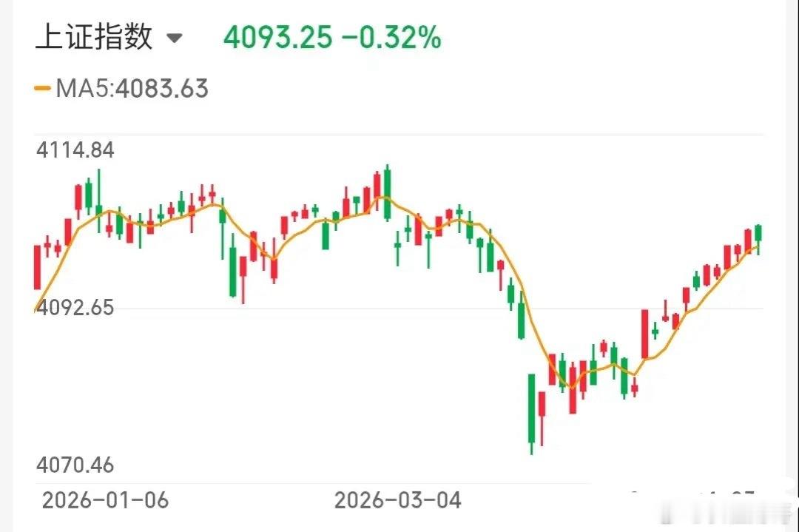This screenshot has width=799, height=532.
Task: Click the highest candlestick near 2026-03-04
Action: click(x=387, y=196)
